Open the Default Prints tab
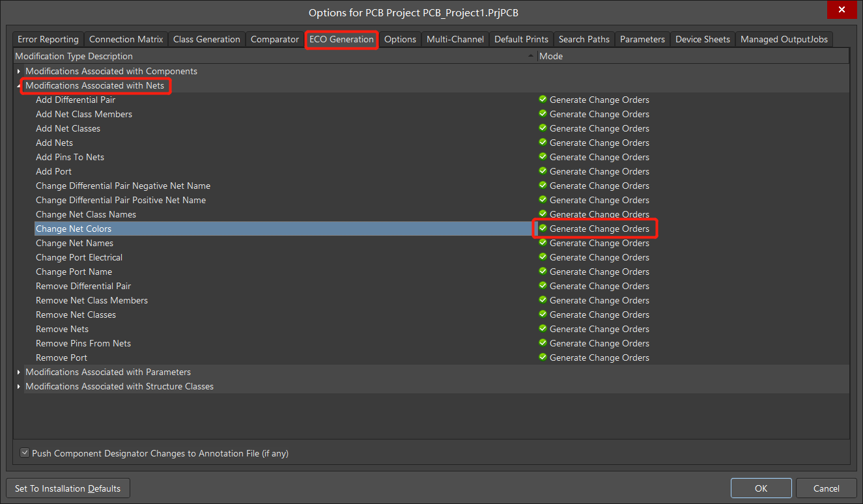Screen dimensions: 863x504 522,39
